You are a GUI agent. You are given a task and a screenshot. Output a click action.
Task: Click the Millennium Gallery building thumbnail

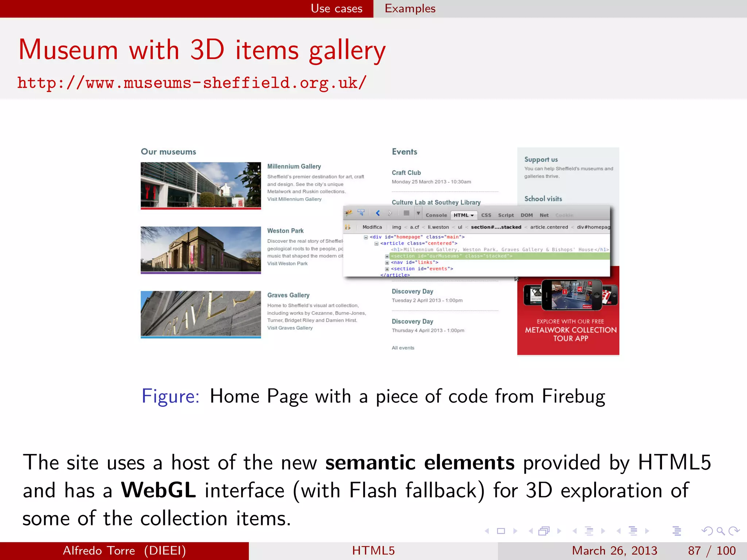tap(201, 185)
